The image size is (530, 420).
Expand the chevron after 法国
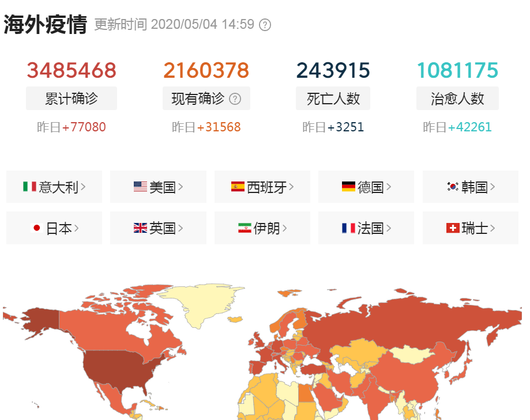click(388, 229)
